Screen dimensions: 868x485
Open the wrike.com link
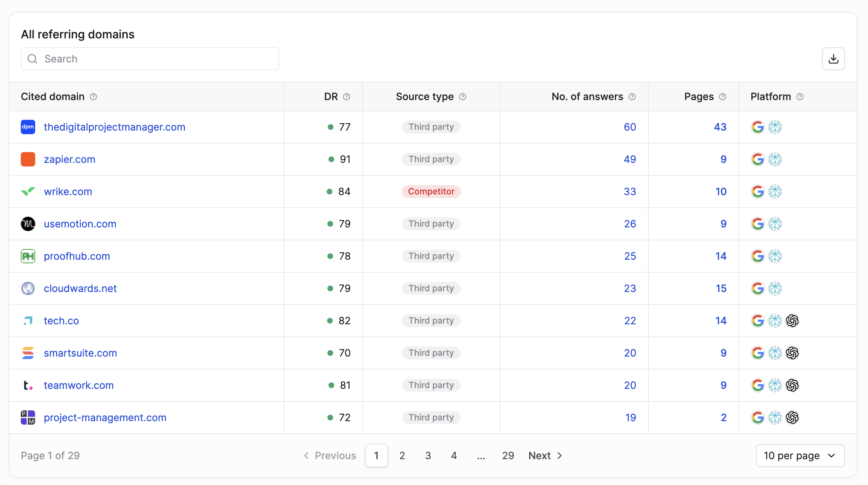click(x=68, y=192)
